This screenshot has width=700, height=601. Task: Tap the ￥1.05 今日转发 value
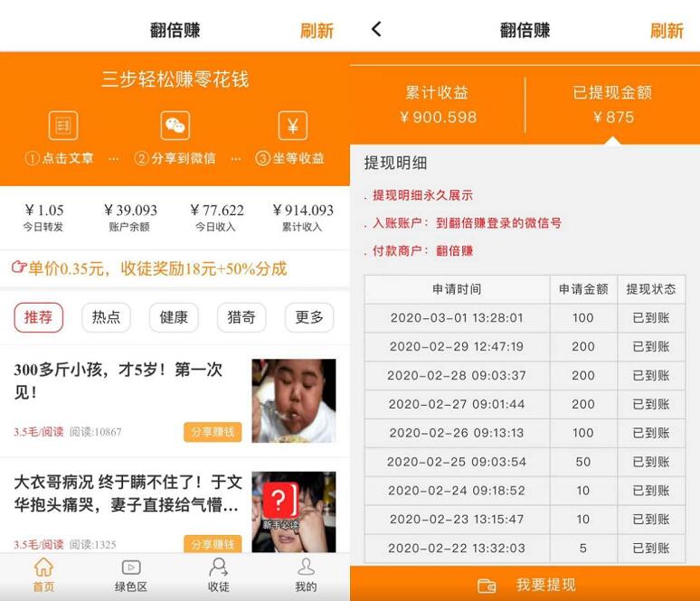tap(43, 211)
